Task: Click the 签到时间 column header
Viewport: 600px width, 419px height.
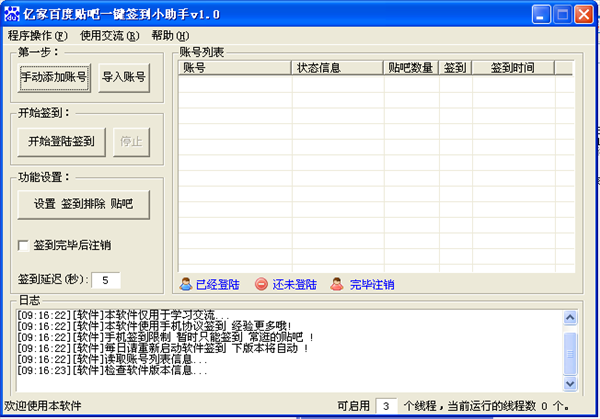Action: click(x=513, y=68)
